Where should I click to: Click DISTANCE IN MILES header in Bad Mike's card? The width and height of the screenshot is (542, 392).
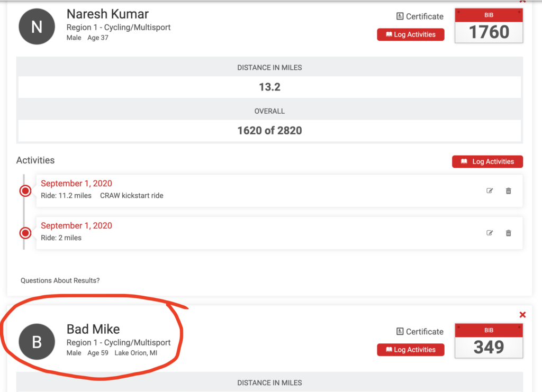click(x=269, y=382)
